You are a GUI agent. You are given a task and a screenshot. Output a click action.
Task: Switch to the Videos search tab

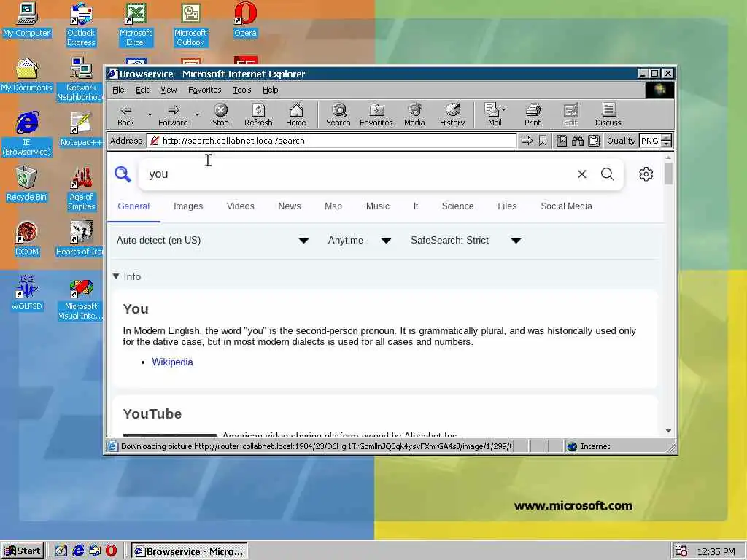(x=241, y=206)
